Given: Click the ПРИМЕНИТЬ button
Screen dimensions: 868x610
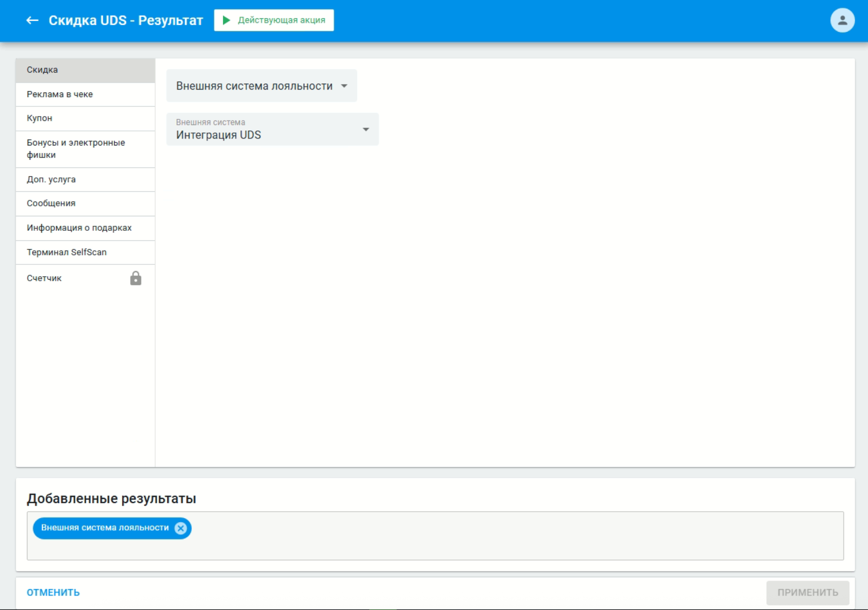Looking at the screenshot, I should pos(807,592).
